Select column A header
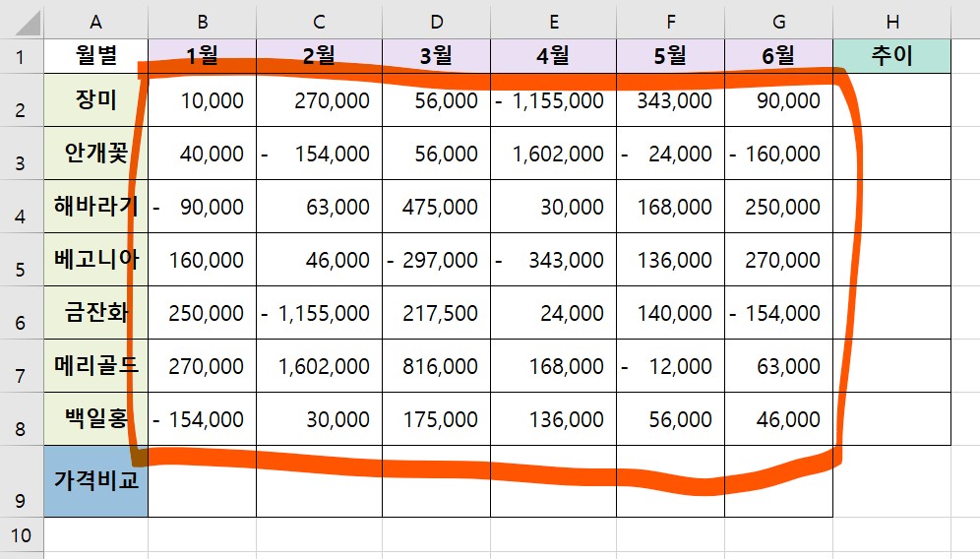This screenshot has width=980, height=559. (95, 23)
